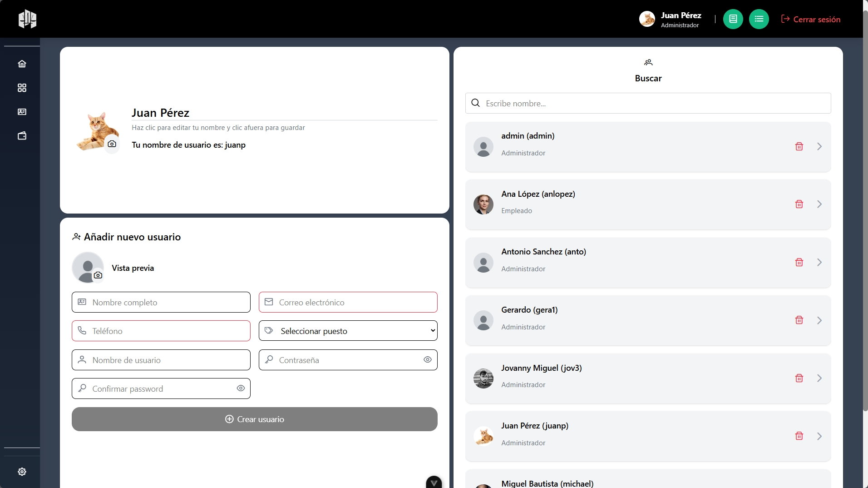Click the Empleado role label

pos(517,211)
